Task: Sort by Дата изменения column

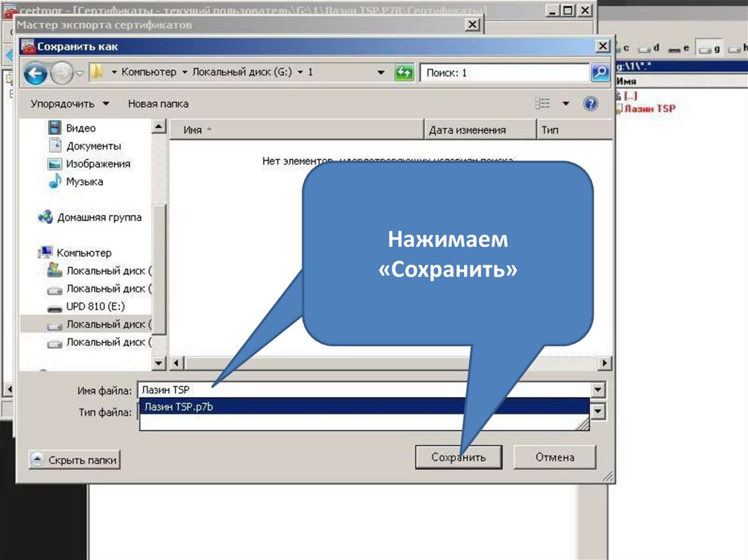Action: tap(480, 130)
